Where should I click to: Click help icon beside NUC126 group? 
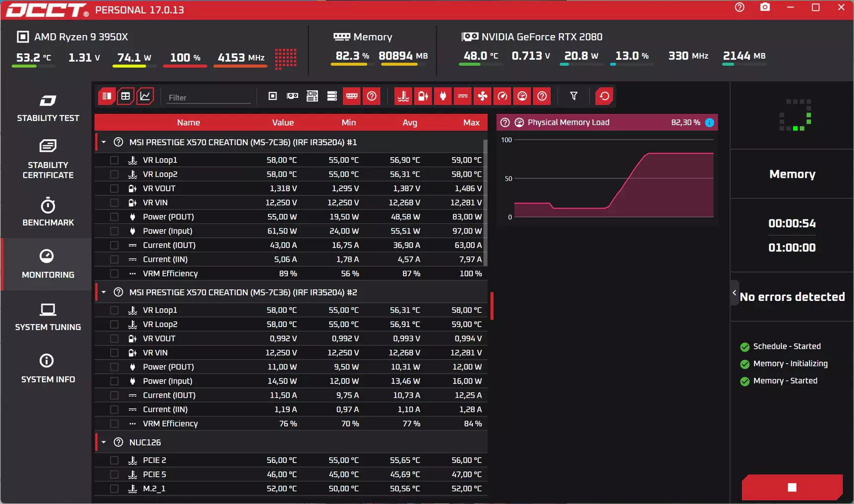click(118, 443)
